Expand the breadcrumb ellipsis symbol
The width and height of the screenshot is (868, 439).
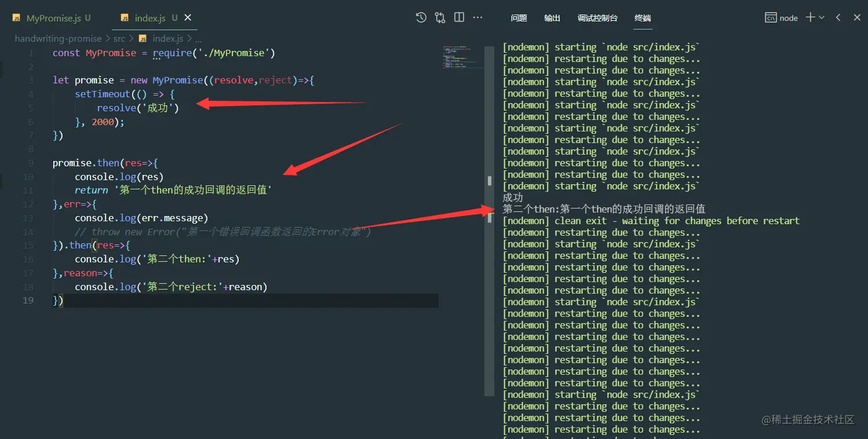[198, 39]
